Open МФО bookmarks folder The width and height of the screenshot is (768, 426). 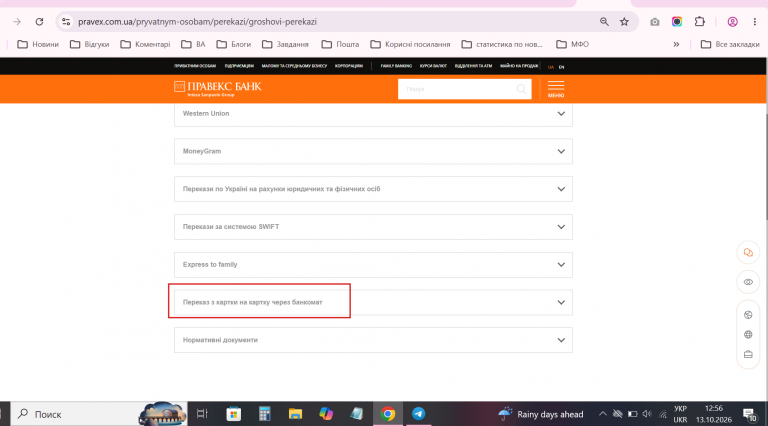[573, 44]
